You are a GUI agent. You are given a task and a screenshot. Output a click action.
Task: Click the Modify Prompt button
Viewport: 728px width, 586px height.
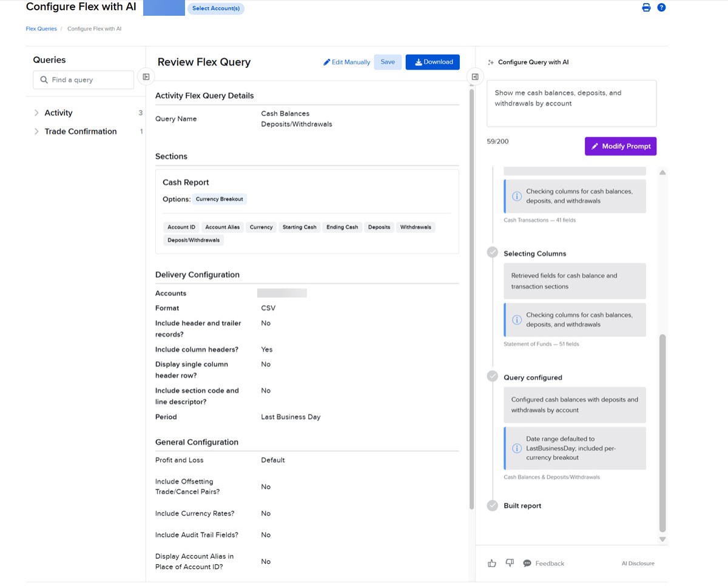tap(621, 146)
